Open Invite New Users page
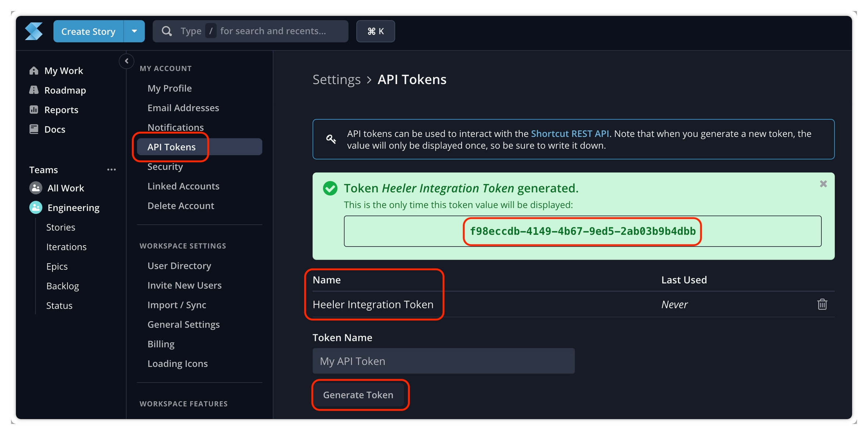Screen dimensions: 868x435 click(x=184, y=285)
